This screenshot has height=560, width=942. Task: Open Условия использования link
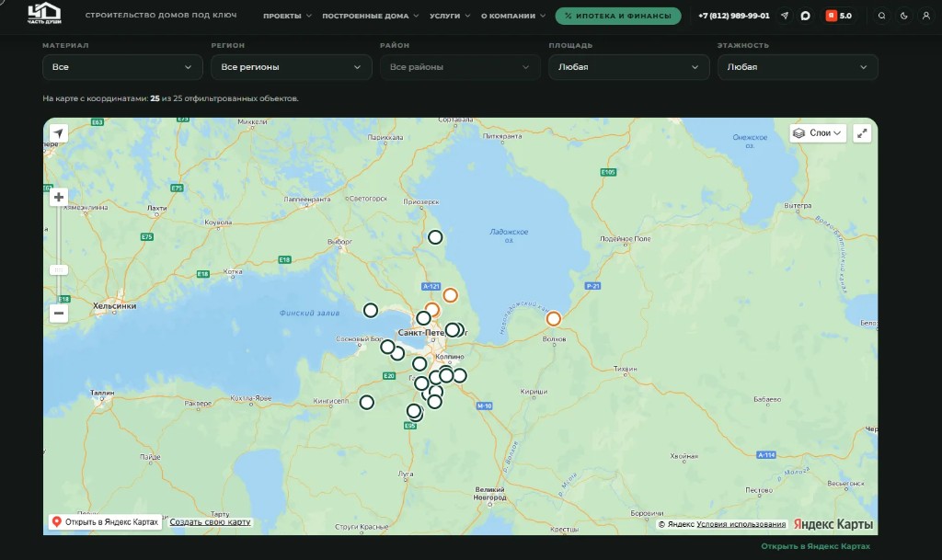click(741, 524)
